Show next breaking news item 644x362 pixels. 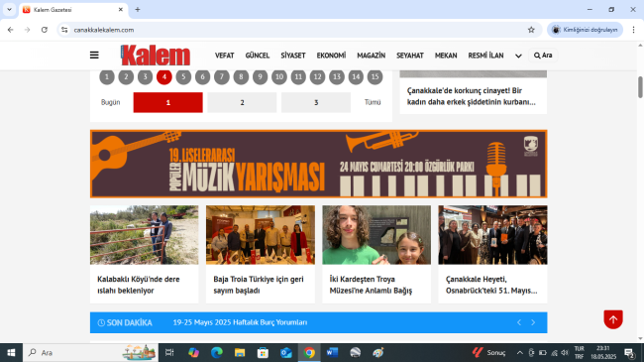click(x=533, y=322)
